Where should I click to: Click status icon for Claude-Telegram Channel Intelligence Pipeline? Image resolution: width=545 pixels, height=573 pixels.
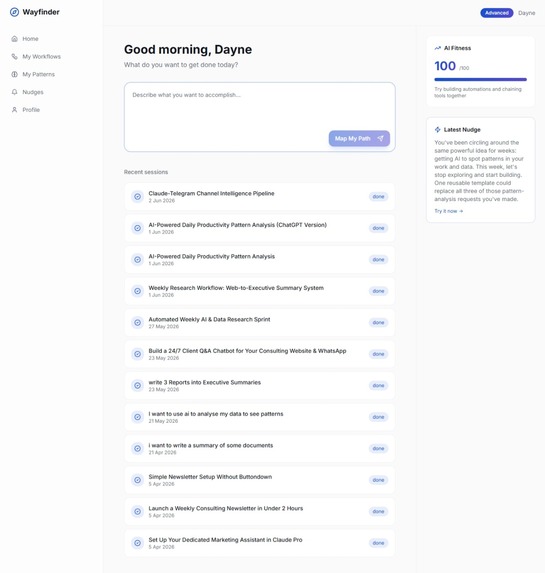(137, 197)
